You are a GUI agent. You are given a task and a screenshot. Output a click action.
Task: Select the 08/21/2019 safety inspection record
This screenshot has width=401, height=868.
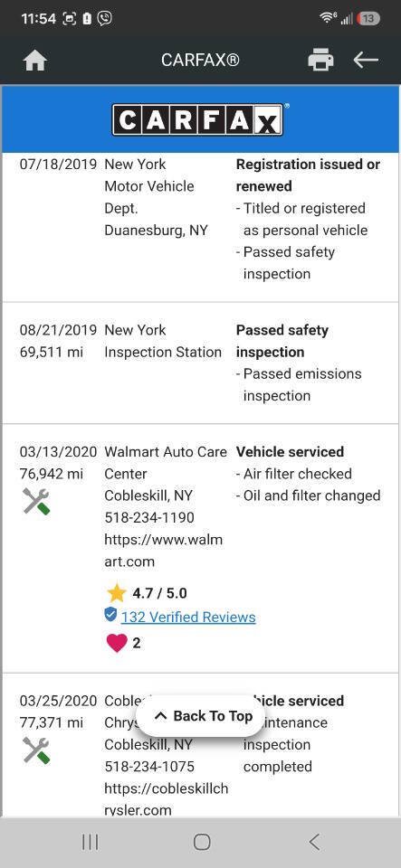[201, 363]
